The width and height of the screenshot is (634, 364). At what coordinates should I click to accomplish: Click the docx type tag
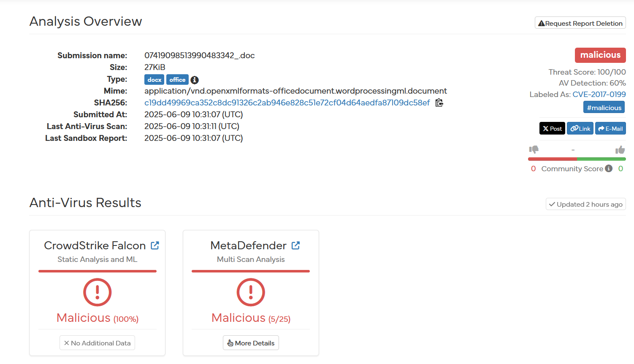tap(154, 80)
